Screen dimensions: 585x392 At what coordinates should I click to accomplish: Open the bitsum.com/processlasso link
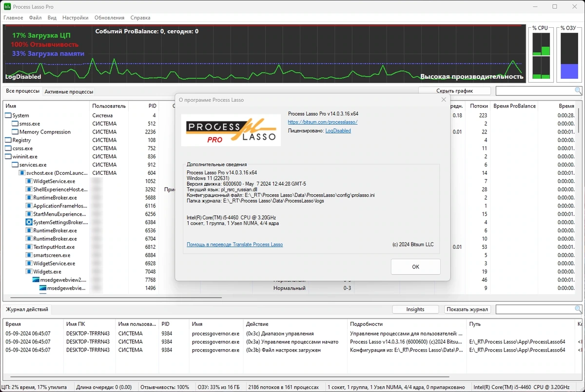point(323,122)
